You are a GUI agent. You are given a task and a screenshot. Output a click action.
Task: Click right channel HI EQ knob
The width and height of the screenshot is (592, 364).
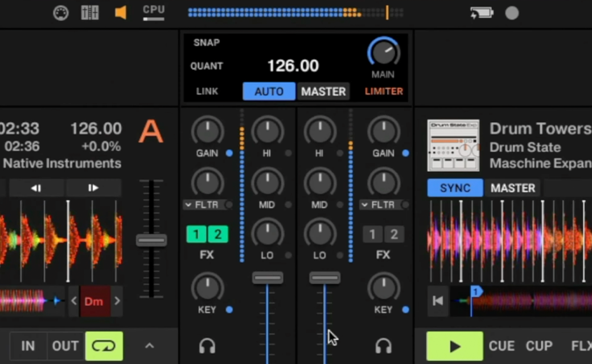[320, 131]
